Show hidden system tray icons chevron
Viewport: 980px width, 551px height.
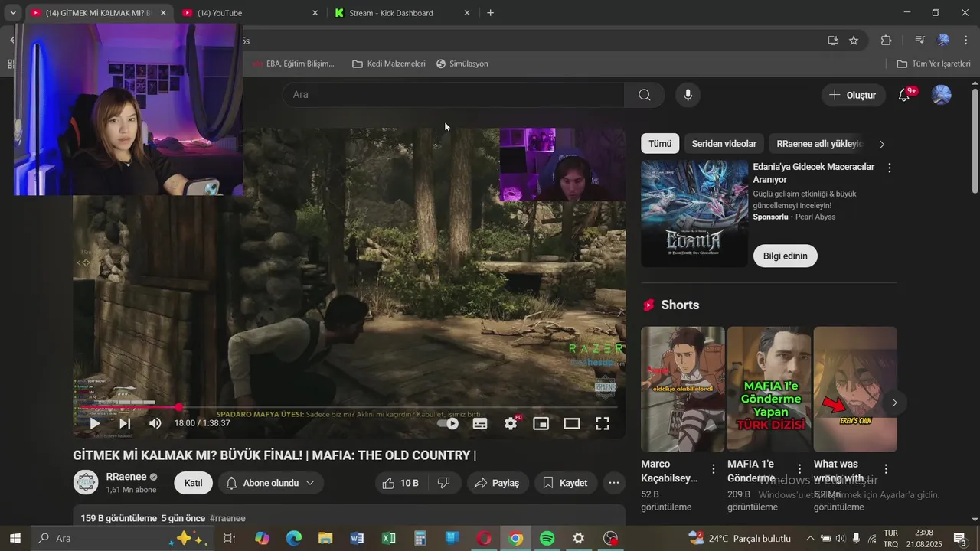[809, 539]
